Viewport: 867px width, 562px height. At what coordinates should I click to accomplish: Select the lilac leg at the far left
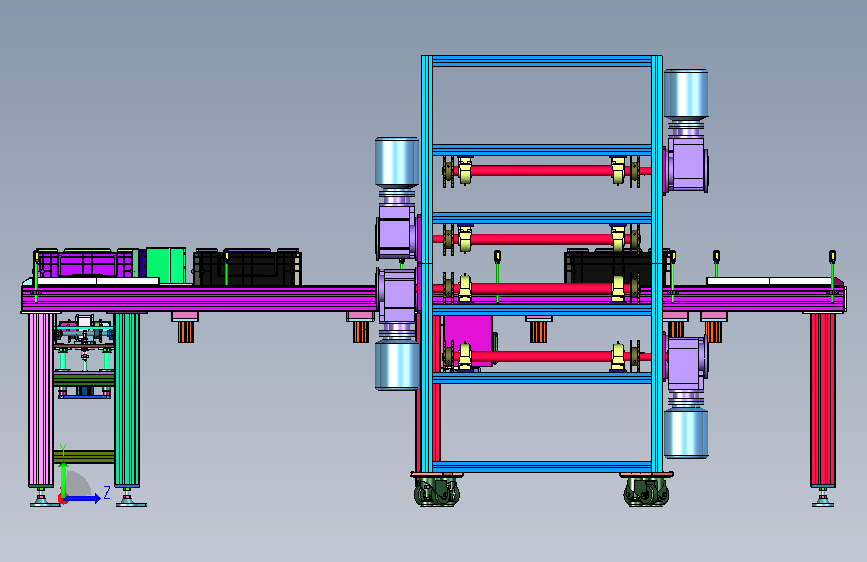41,400
